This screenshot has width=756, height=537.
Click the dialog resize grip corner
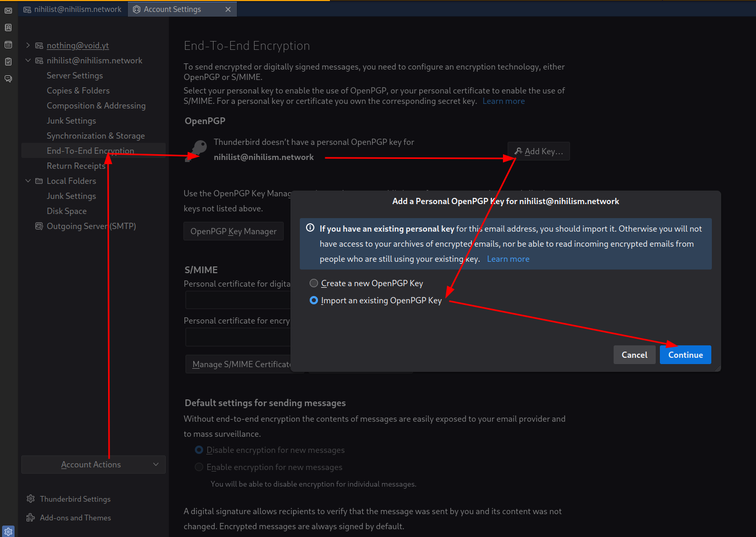point(718,368)
